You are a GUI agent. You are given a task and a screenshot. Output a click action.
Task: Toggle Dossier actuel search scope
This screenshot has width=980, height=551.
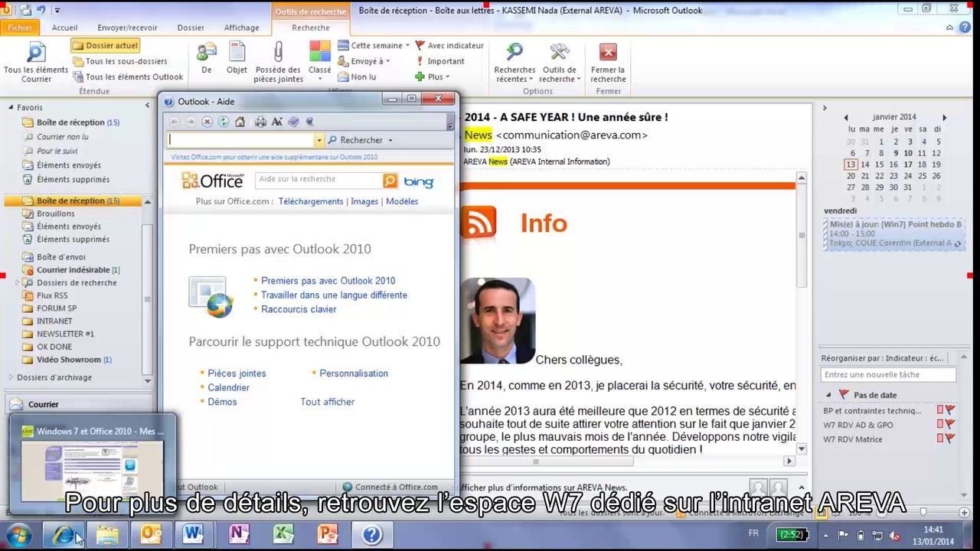coord(106,46)
